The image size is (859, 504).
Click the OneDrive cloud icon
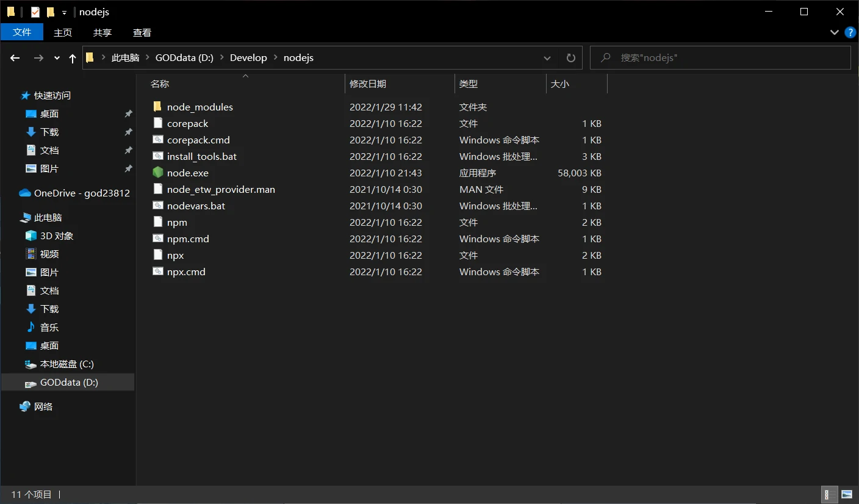tap(25, 193)
